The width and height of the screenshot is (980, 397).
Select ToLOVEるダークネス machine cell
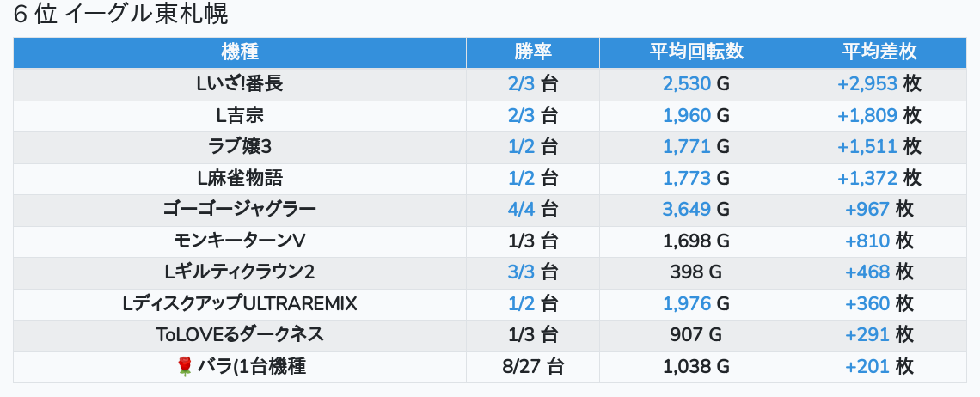click(240, 336)
